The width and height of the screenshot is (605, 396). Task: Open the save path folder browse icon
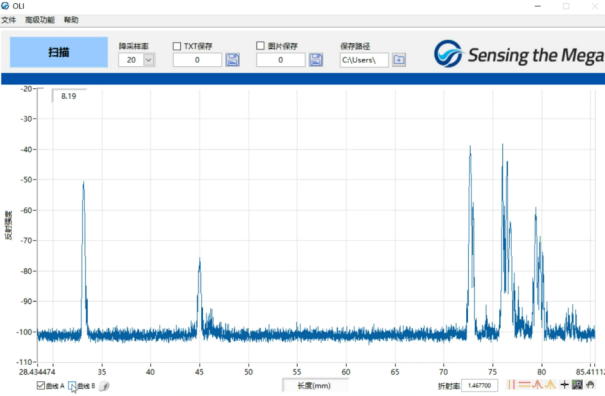click(399, 60)
